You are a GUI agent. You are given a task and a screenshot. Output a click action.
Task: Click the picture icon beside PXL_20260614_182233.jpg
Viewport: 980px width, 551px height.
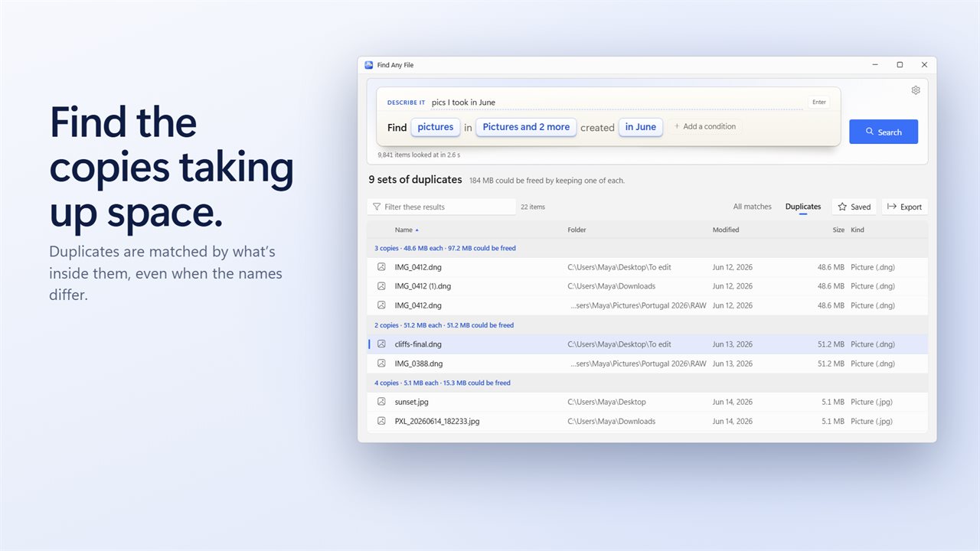pos(381,421)
